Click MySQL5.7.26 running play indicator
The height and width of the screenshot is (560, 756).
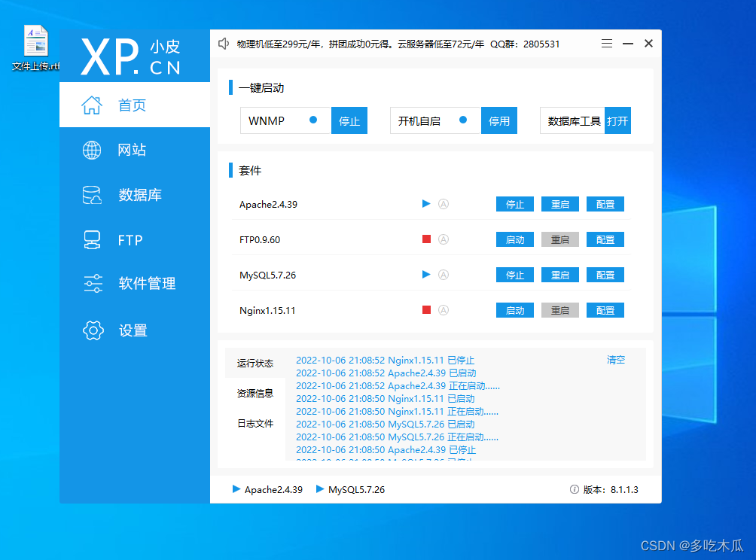(426, 275)
